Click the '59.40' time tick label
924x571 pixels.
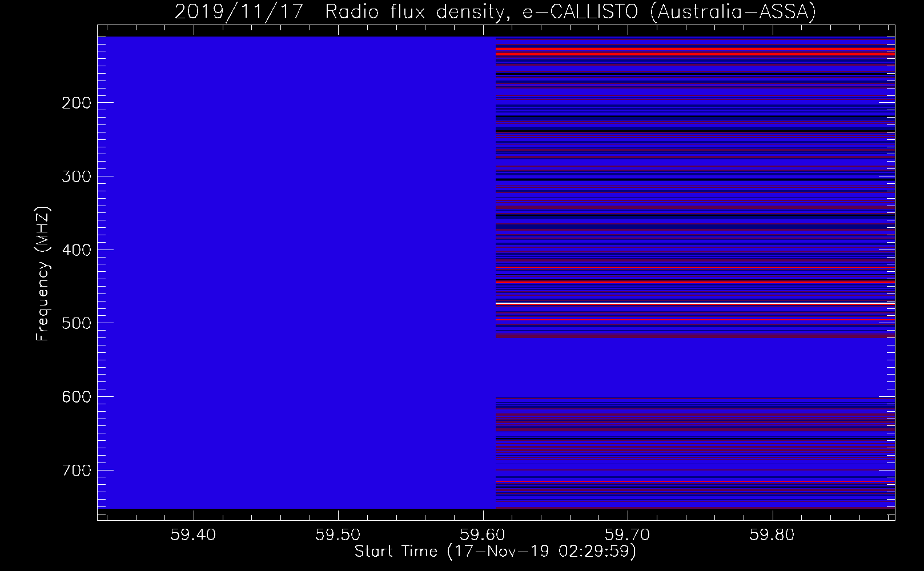[194, 534]
